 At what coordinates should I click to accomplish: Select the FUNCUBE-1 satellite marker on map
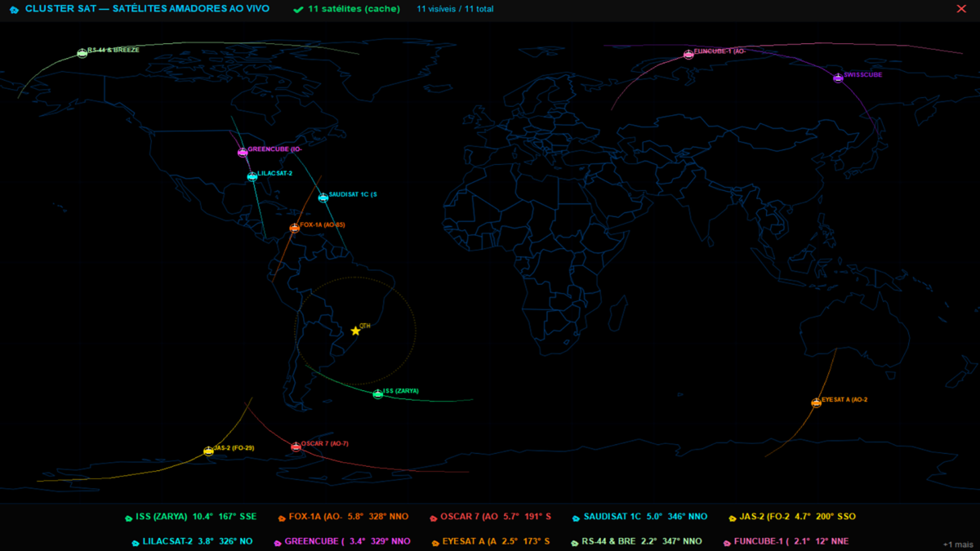click(688, 55)
